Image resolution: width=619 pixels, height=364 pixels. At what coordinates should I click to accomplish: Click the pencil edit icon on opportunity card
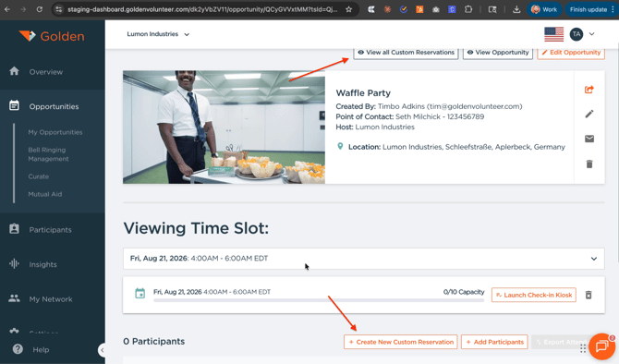589,114
